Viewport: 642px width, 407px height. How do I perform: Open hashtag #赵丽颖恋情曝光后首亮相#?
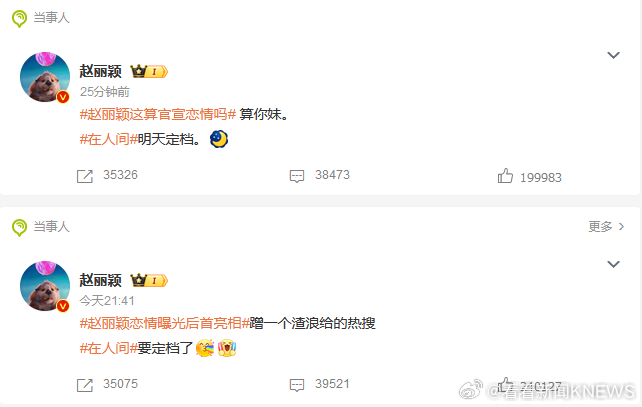pos(165,323)
